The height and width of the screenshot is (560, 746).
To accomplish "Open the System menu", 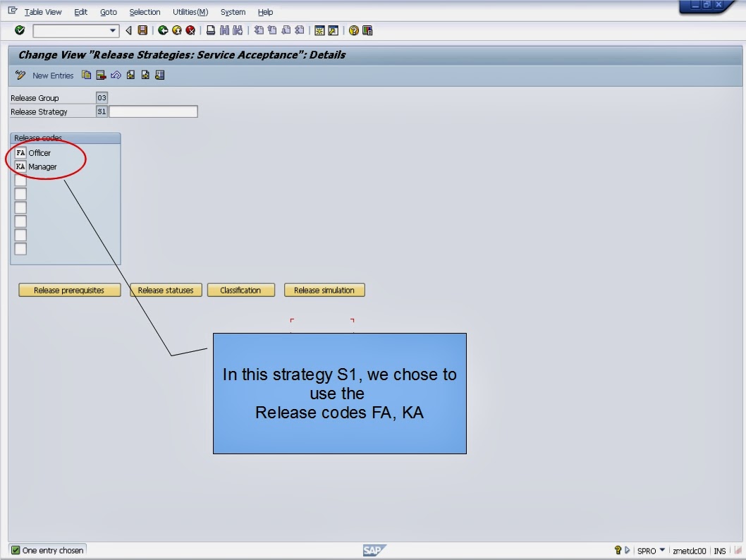I will tap(233, 12).
